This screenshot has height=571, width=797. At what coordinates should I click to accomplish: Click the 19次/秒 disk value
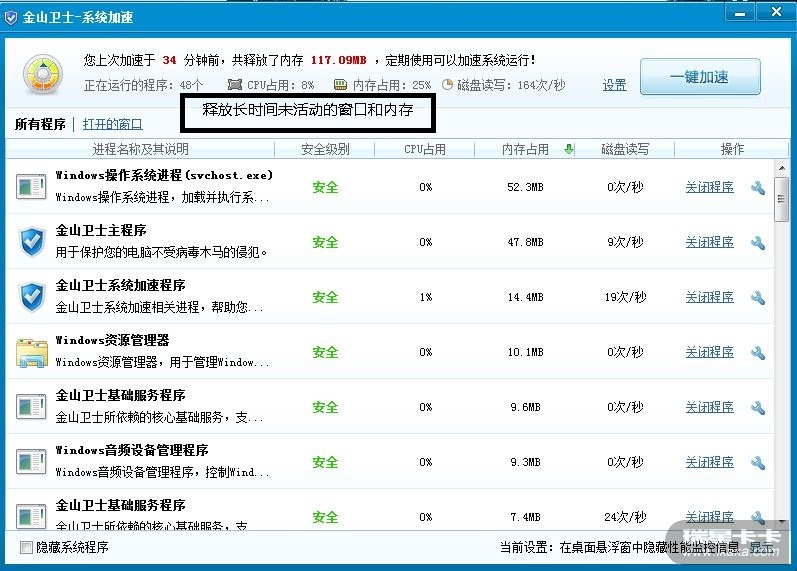(625, 297)
